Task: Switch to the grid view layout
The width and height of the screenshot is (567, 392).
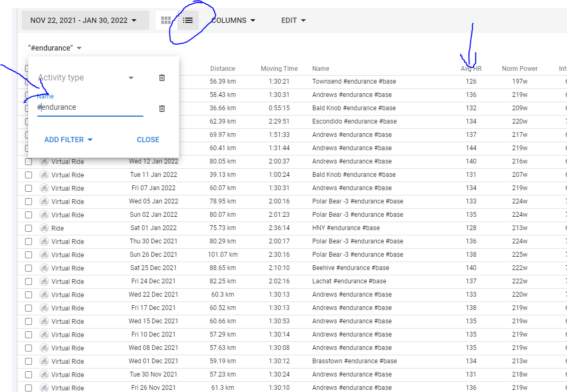Action: pyautogui.click(x=166, y=20)
